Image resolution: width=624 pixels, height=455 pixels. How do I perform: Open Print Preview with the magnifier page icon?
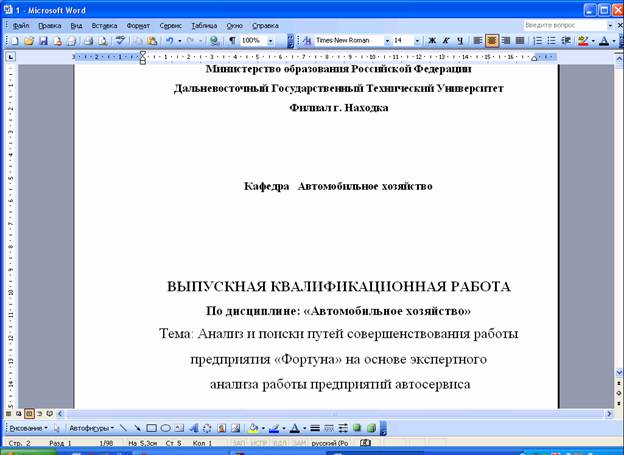pyautogui.click(x=103, y=41)
